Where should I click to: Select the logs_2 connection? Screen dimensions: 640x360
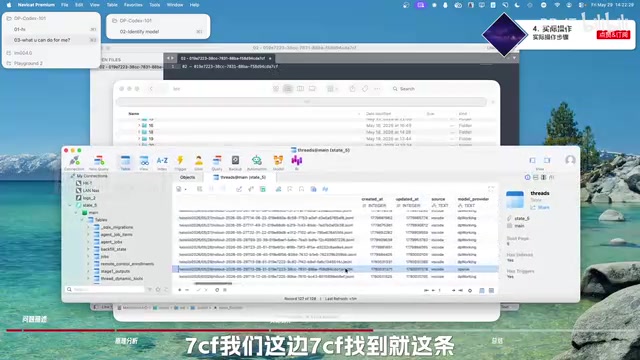(86, 198)
